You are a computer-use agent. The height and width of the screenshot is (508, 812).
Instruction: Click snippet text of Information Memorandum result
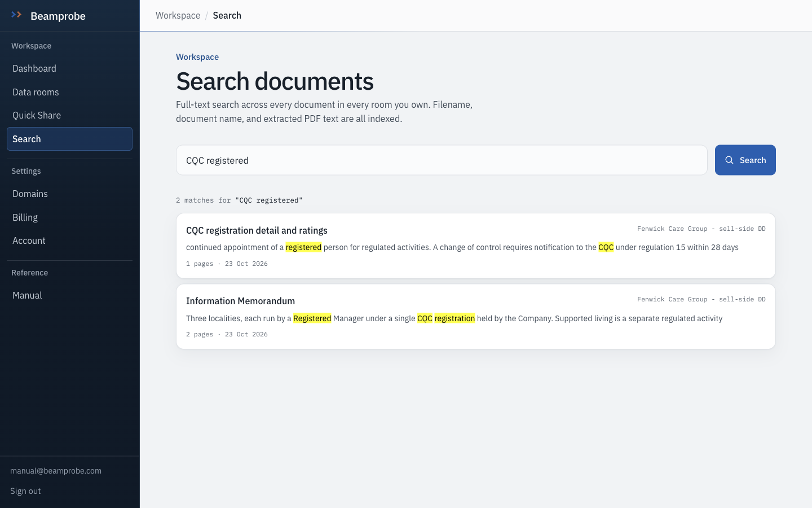pyautogui.click(x=454, y=318)
